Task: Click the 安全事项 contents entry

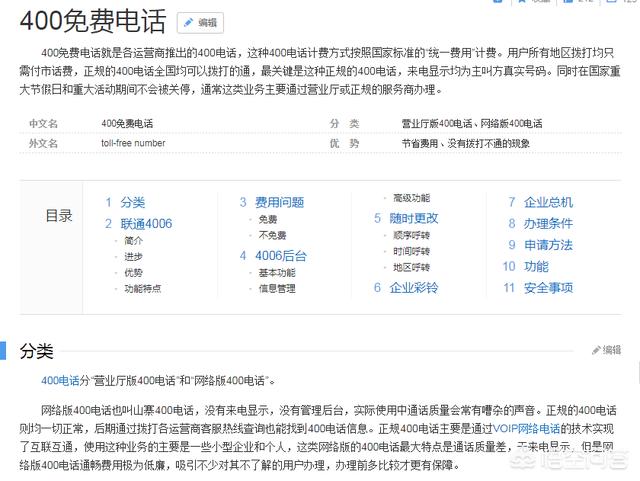Action: [548, 287]
